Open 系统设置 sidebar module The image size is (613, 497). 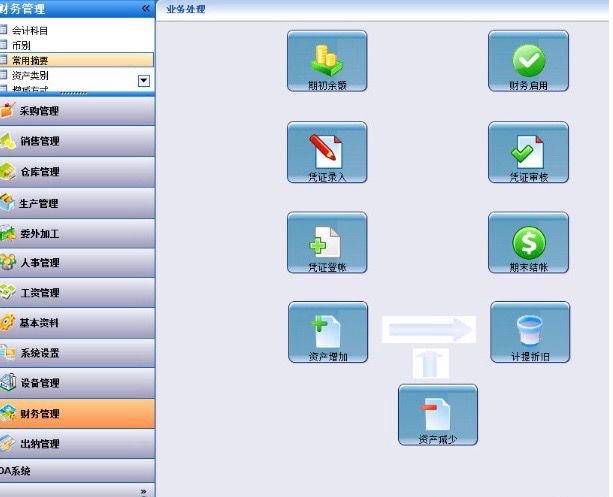pyautogui.click(x=77, y=353)
